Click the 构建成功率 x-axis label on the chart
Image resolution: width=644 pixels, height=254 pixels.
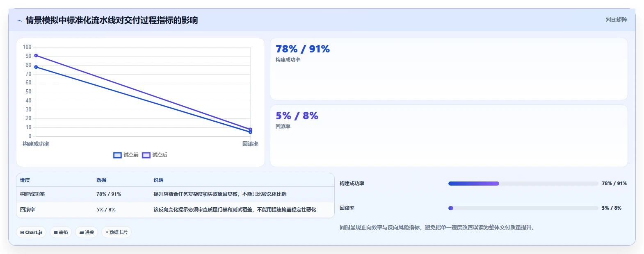point(36,144)
